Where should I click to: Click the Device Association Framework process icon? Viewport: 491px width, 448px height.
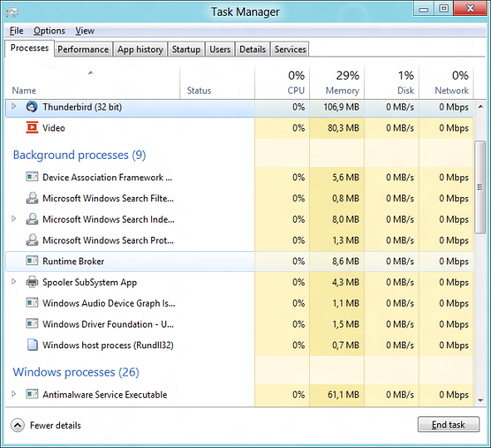coord(32,177)
